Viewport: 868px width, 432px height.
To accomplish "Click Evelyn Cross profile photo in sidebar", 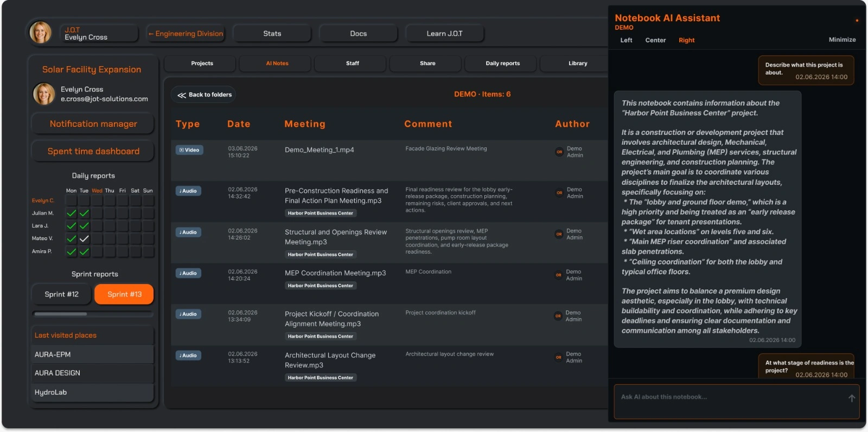I will pos(44,94).
